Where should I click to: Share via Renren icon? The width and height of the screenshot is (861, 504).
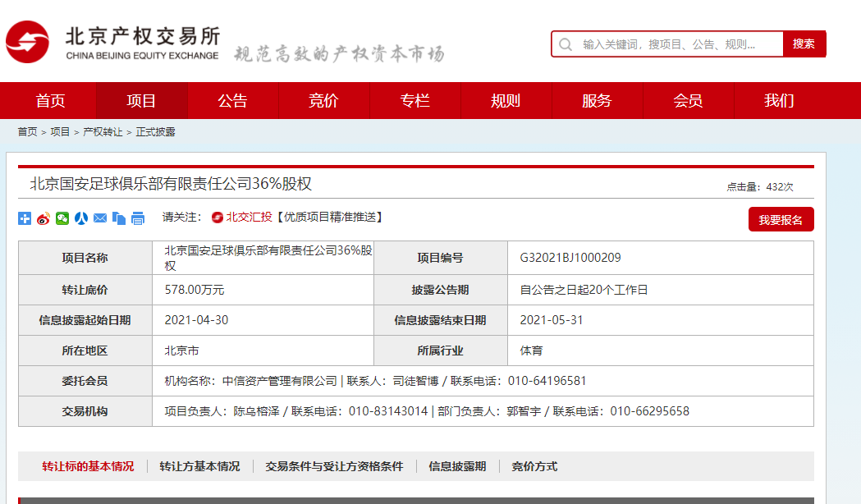click(81, 218)
